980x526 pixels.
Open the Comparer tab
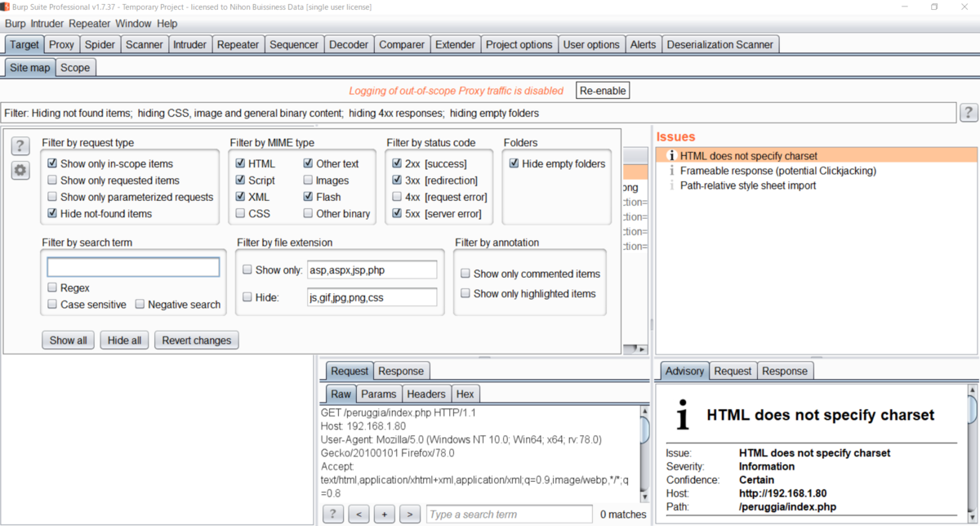point(402,45)
